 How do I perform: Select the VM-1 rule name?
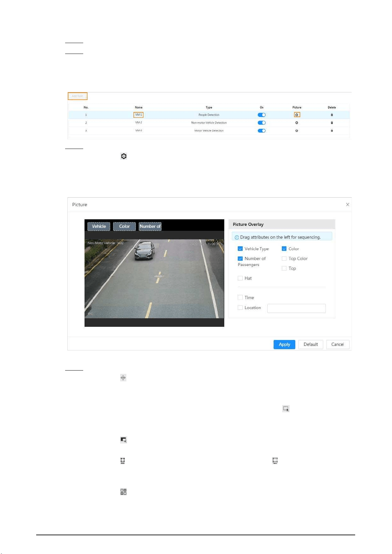[138, 115]
